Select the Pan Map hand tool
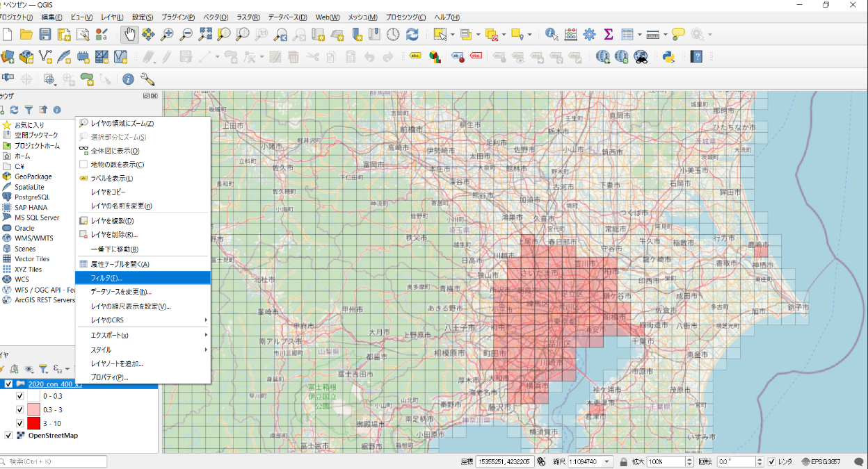This screenshot has width=868, height=469. (x=129, y=34)
